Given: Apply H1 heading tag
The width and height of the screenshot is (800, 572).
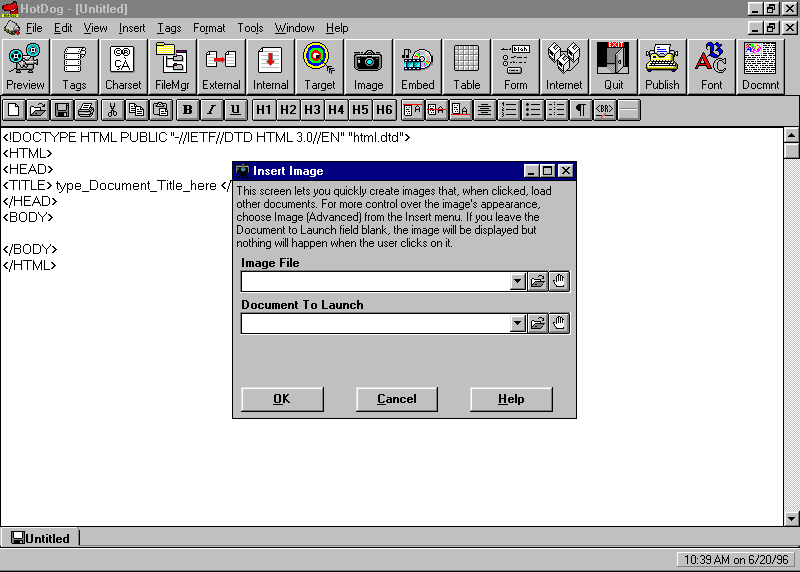Looking at the screenshot, I should (264, 110).
